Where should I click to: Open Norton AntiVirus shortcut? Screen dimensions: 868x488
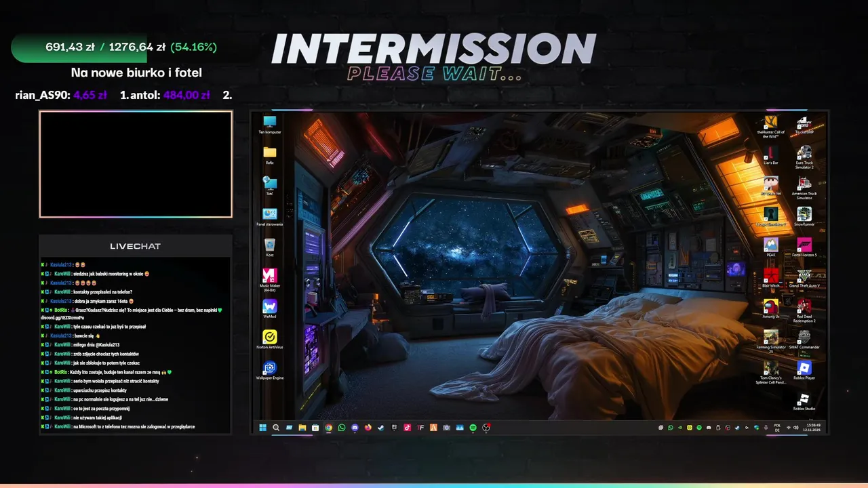(x=270, y=340)
